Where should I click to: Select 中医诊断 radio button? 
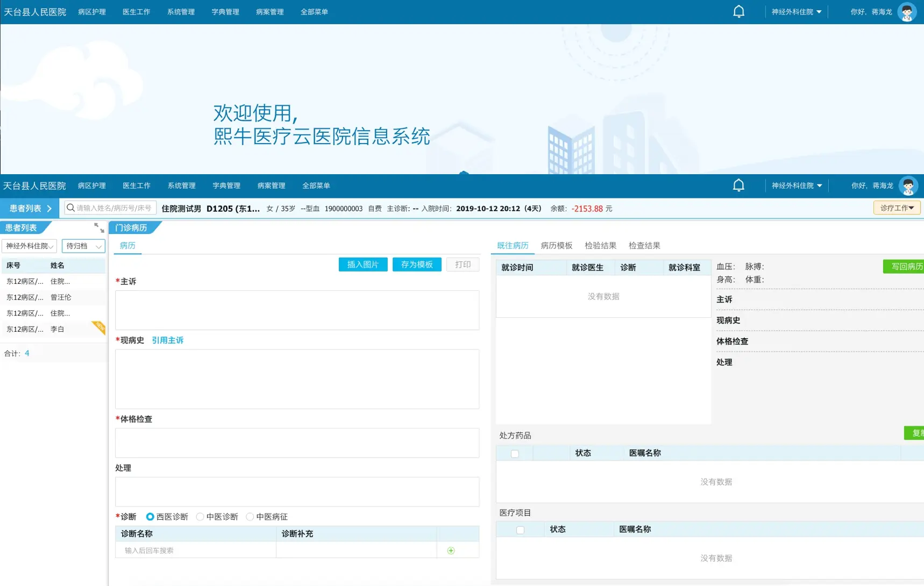click(200, 517)
